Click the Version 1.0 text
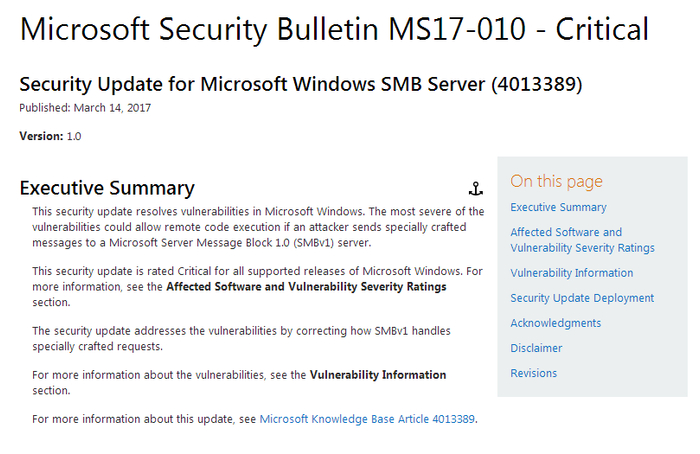Screen dimensions: 700x454 point(50,135)
